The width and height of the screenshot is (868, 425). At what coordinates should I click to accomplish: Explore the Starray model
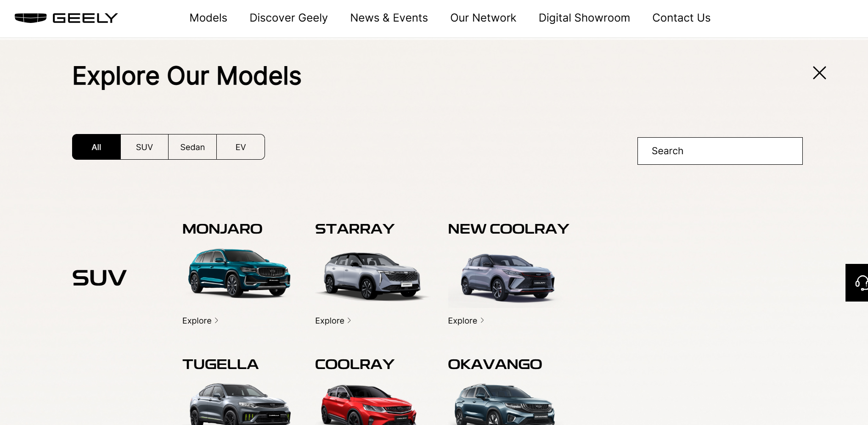coord(333,321)
